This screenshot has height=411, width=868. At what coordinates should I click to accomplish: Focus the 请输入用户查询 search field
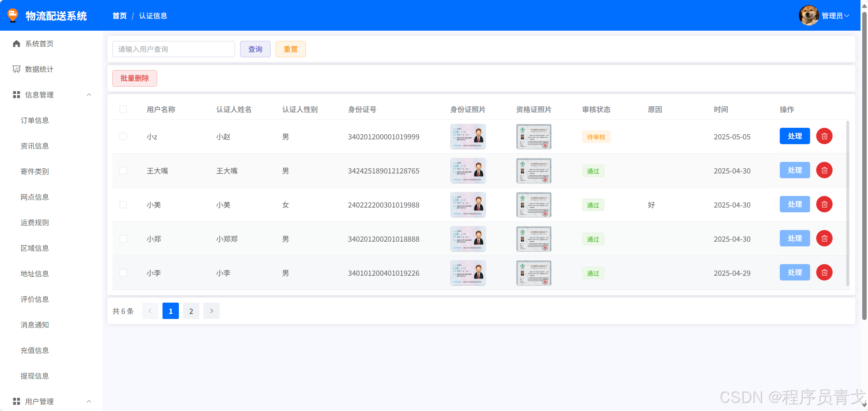[x=173, y=49]
